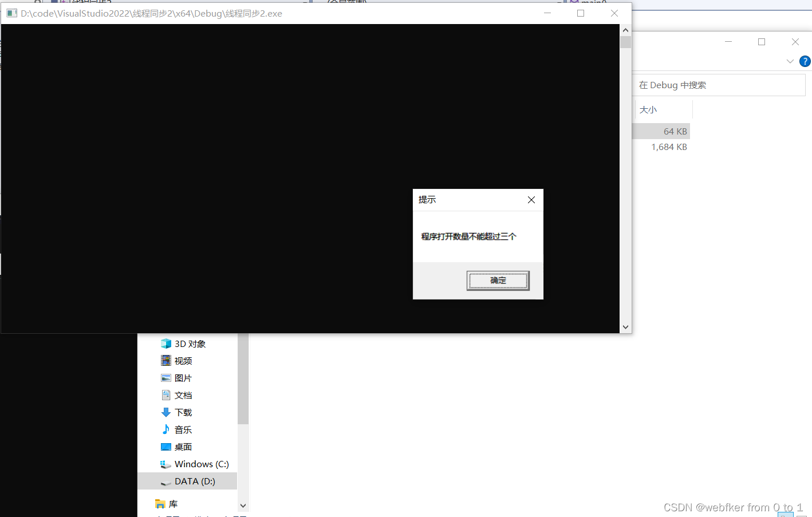The image size is (812, 517).
Task: Maximize the Explorer window
Action: pos(762,42)
